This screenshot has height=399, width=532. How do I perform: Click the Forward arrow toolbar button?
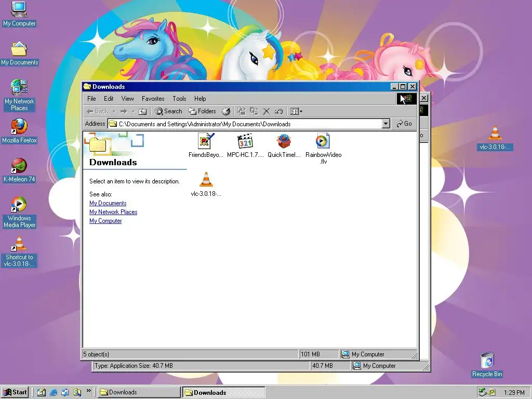click(x=124, y=111)
